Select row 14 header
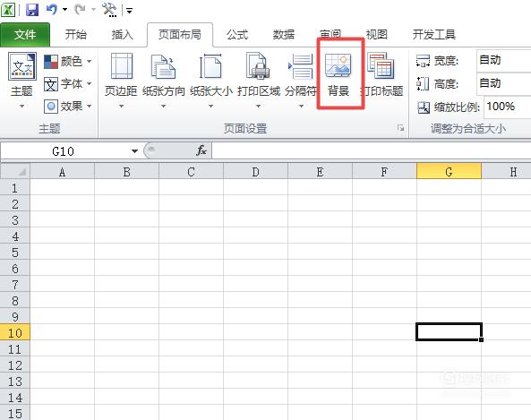 pos(15,397)
